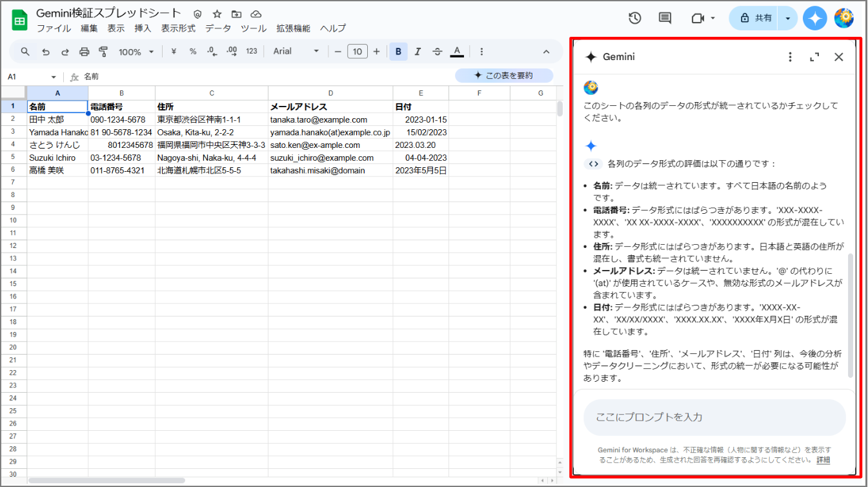This screenshot has height=487, width=868.
Task: Open more number formats 123
Action: [252, 52]
